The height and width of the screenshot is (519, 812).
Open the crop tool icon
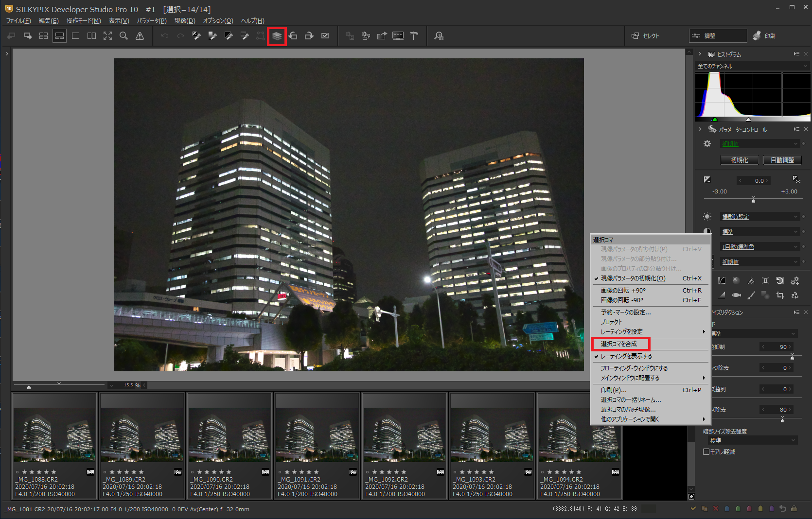pos(780,295)
